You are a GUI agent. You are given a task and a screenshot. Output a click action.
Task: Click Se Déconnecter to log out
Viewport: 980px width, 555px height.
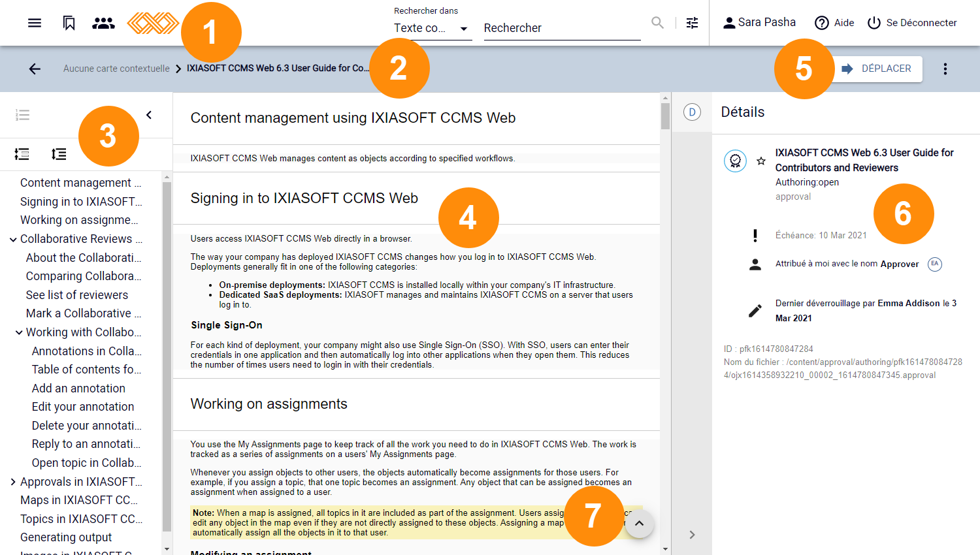click(912, 23)
